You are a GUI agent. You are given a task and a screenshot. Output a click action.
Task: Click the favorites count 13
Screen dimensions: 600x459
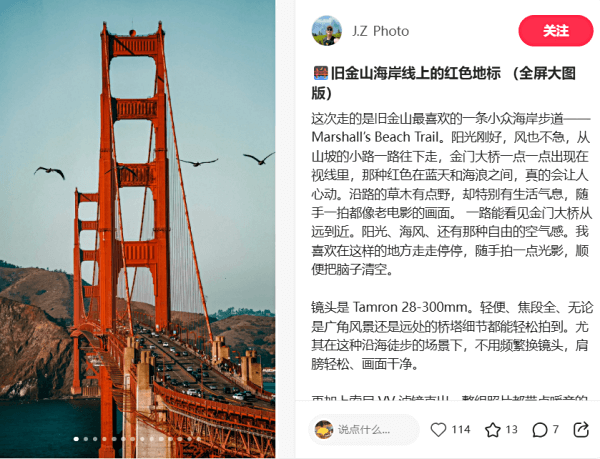(511, 430)
